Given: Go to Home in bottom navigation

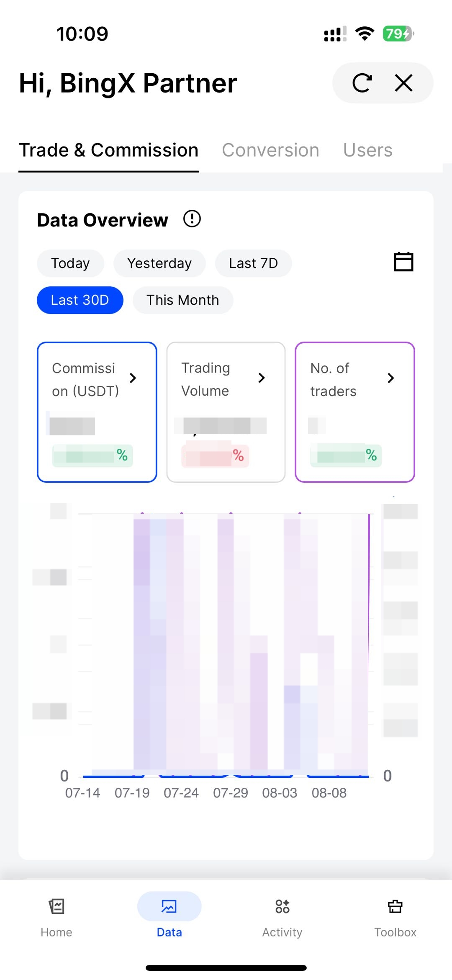Looking at the screenshot, I should point(56,915).
